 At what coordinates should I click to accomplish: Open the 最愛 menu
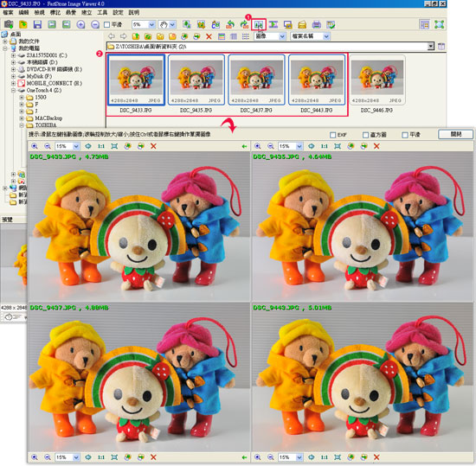tap(71, 12)
